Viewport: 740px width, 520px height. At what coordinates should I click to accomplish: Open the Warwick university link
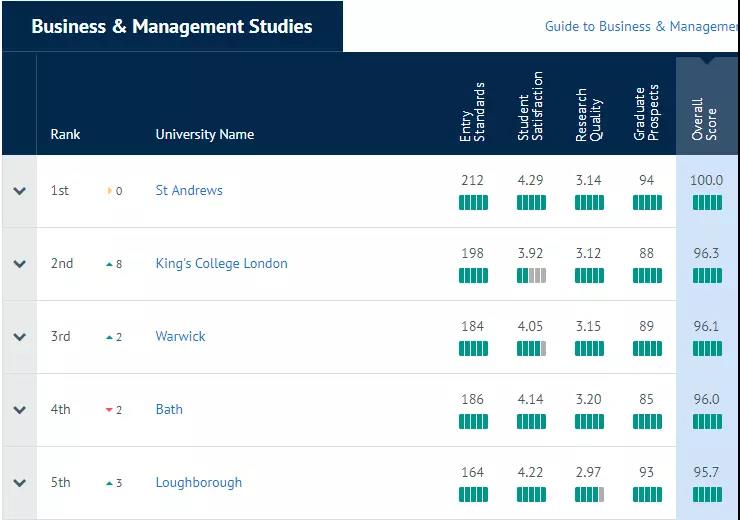pyautogui.click(x=180, y=336)
